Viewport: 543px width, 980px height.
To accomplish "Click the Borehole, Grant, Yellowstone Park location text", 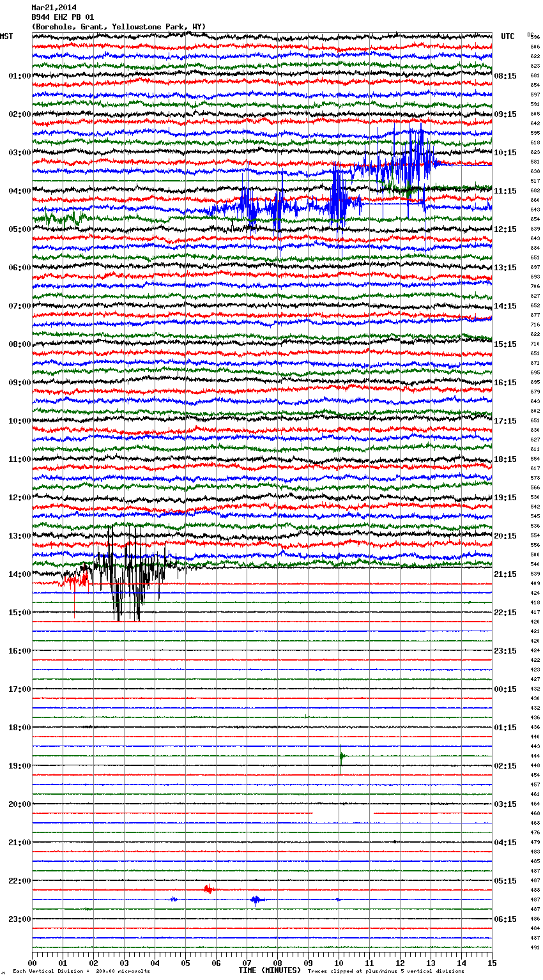I will click(119, 27).
